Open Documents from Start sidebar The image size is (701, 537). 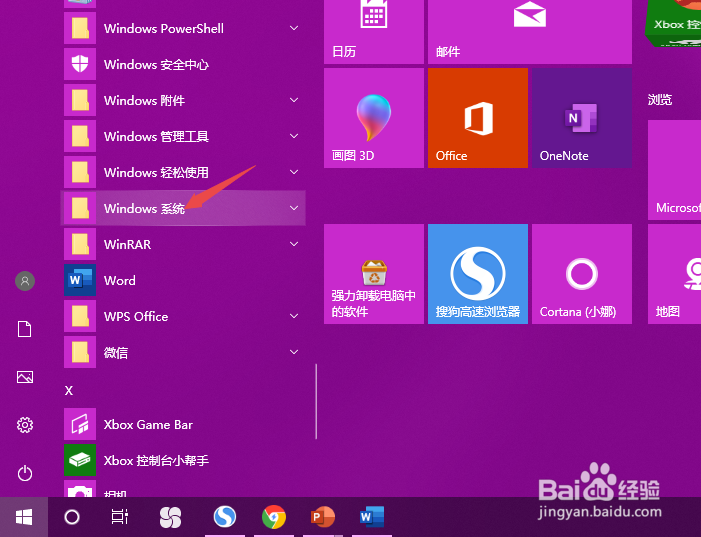(x=25, y=329)
